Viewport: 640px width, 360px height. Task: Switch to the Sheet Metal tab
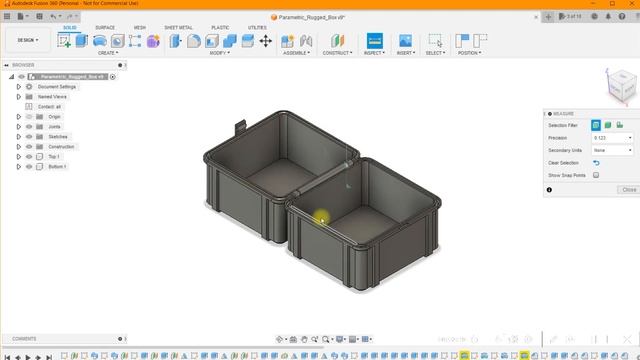(178, 27)
